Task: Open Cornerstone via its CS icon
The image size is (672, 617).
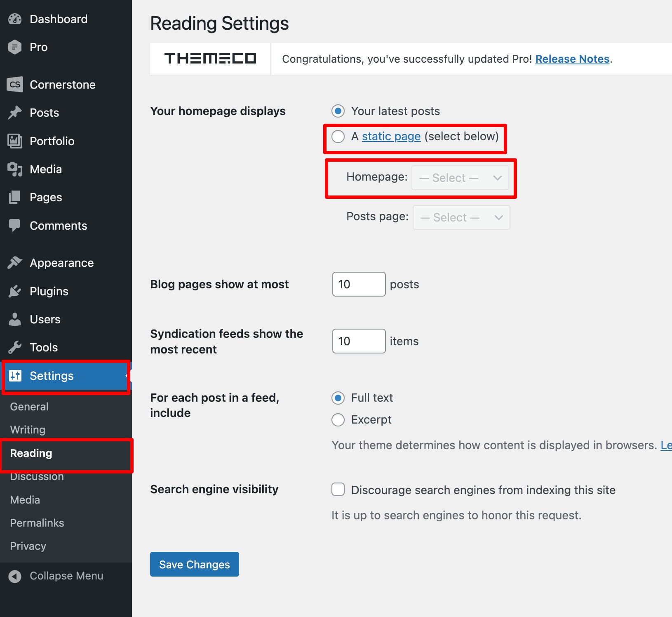Action: pos(15,85)
